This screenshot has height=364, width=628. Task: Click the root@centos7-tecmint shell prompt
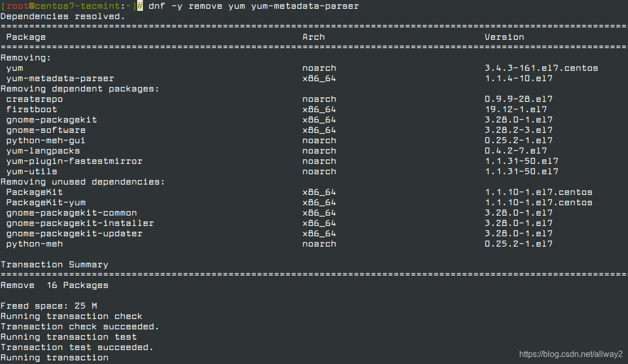71,6
